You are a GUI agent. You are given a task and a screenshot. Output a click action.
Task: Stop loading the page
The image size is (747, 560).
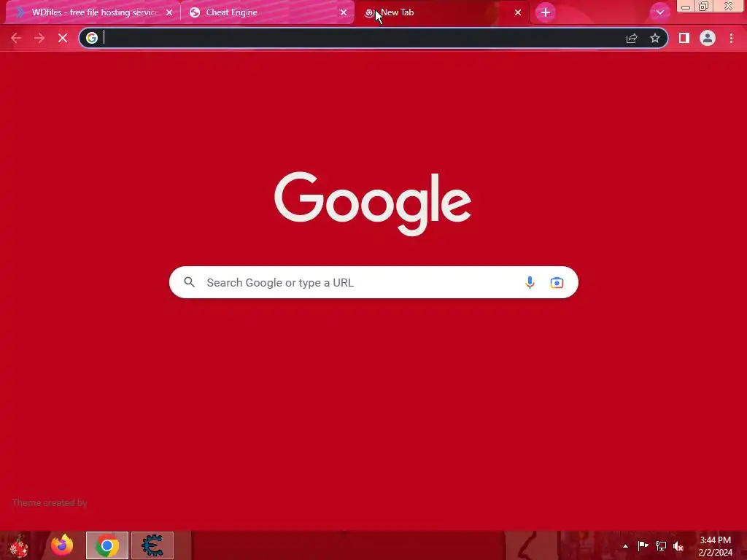(x=63, y=38)
